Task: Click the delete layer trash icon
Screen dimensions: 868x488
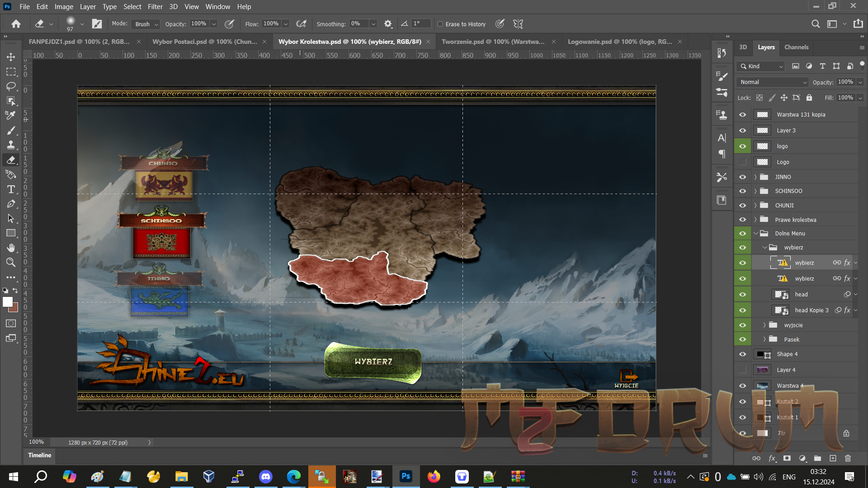Action: pyautogui.click(x=848, y=458)
